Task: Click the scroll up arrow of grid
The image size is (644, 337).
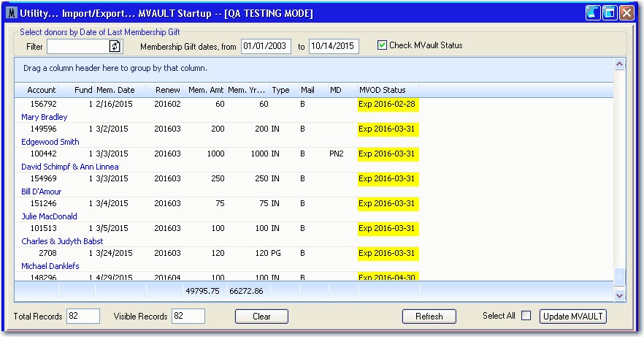Action: 619,64
